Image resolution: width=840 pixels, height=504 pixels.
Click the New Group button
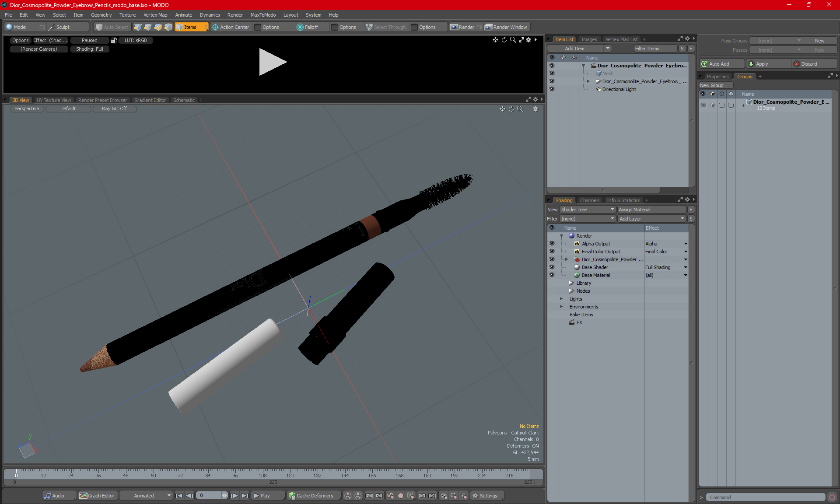[x=716, y=85]
